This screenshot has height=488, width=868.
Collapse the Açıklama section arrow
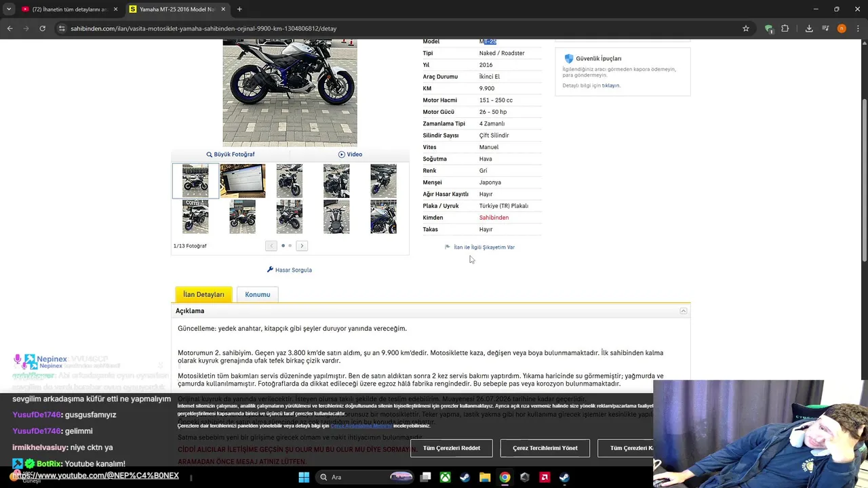(x=683, y=311)
